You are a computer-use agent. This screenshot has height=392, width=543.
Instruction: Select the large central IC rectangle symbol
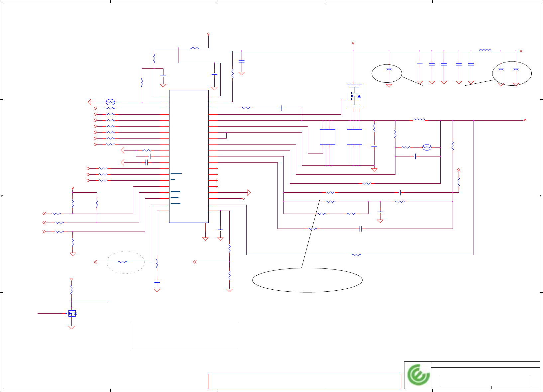[x=189, y=156]
